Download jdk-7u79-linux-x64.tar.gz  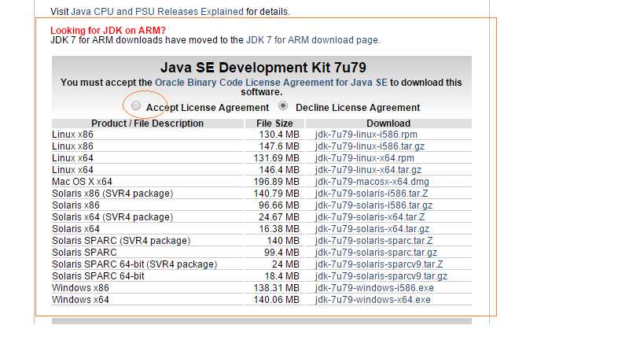(x=369, y=170)
